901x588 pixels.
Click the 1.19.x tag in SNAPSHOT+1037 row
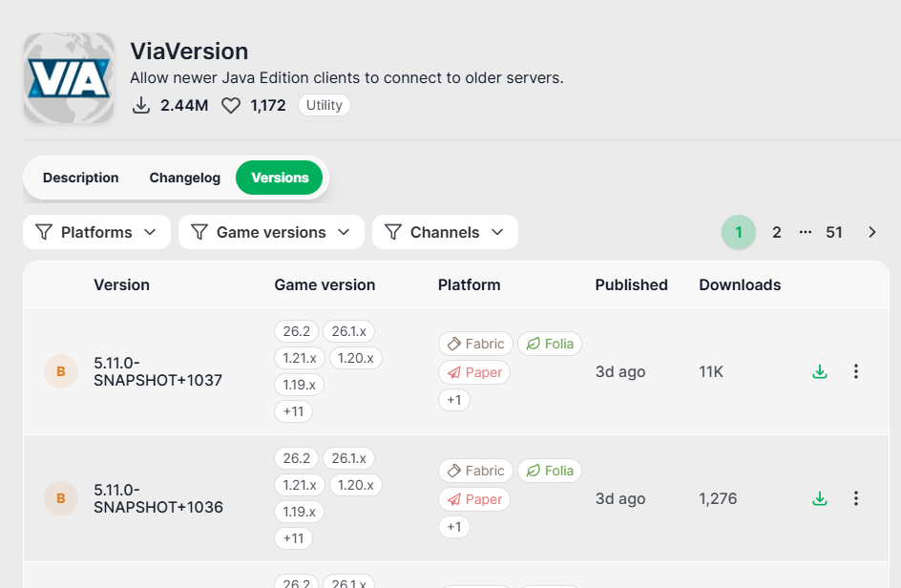tap(299, 385)
